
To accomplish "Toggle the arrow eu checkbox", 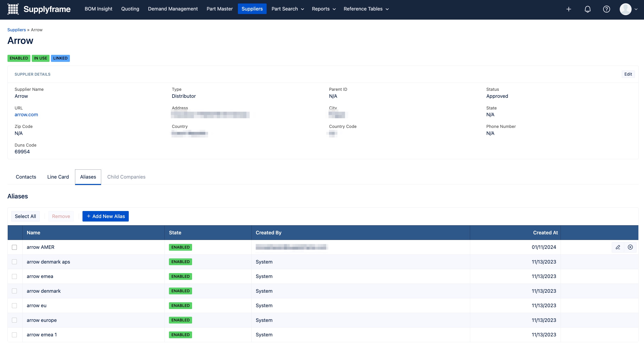I will (14, 306).
